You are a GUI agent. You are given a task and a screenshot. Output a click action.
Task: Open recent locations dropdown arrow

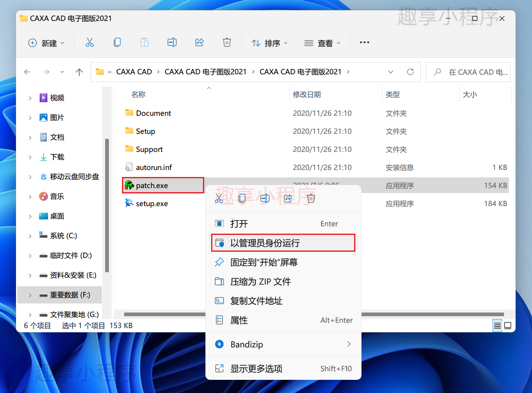(x=62, y=72)
